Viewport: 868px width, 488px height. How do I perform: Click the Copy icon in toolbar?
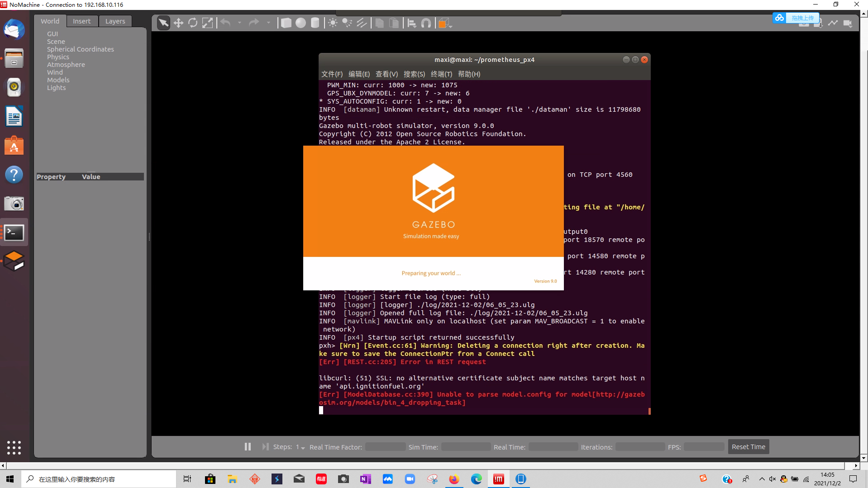(380, 23)
